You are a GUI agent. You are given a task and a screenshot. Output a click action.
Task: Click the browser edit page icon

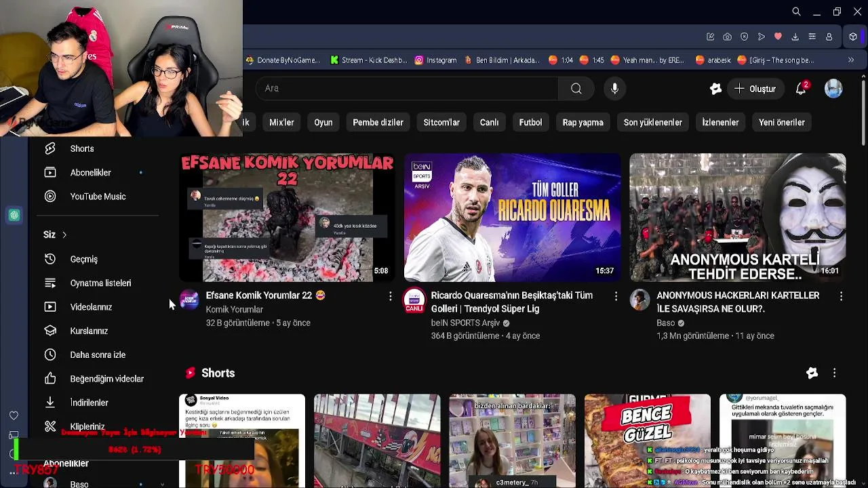pos(710,37)
